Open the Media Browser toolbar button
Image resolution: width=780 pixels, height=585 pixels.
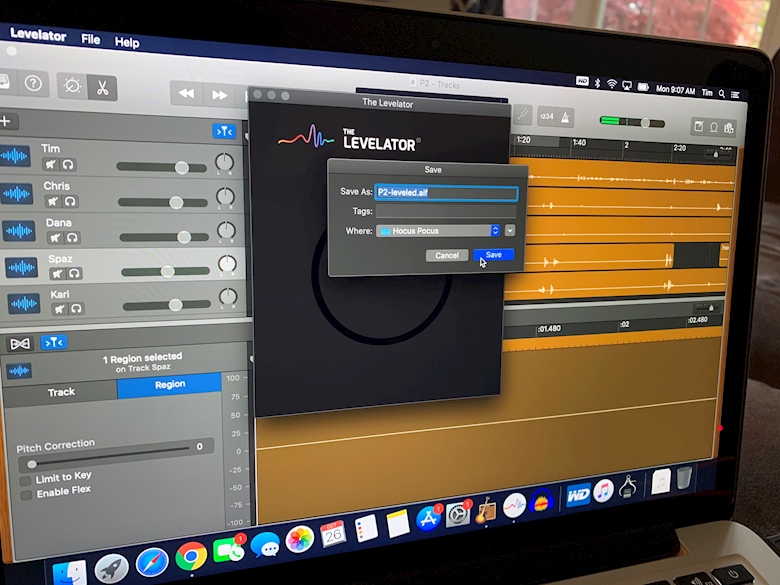pyautogui.click(x=729, y=129)
